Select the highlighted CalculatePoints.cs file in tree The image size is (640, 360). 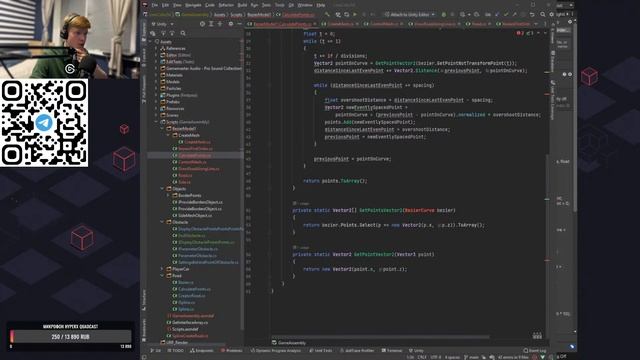click(x=195, y=155)
